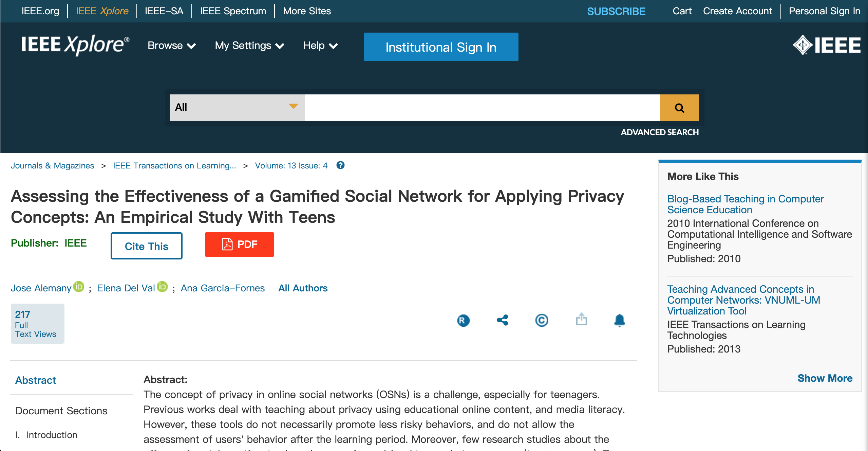This screenshot has width=868, height=451.
Task: Open IEEE-SA site link
Action: pyautogui.click(x=164, y=11)
